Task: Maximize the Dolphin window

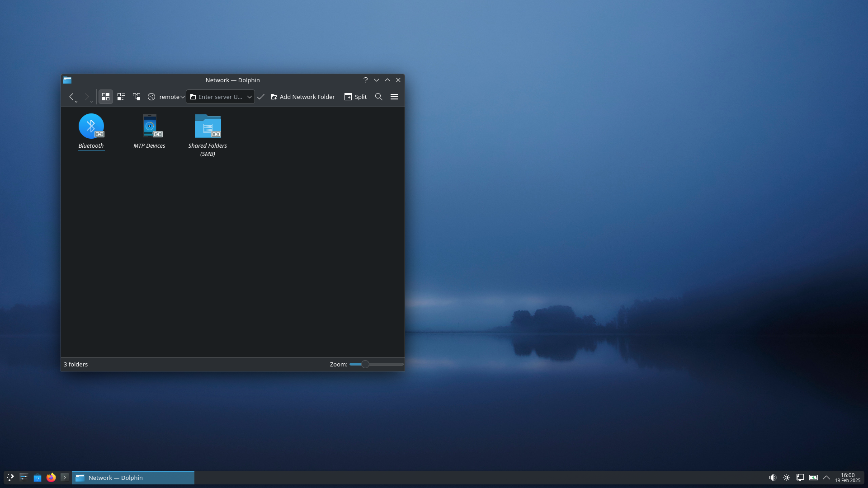Action: point(387,80)
